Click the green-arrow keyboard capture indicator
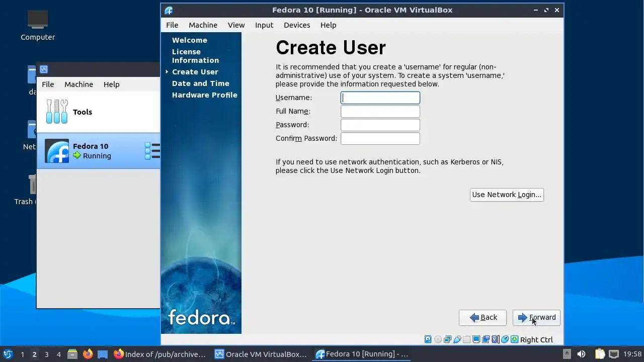Image resolution: width=644 pixels, height=362 pixels. point(514,339)
